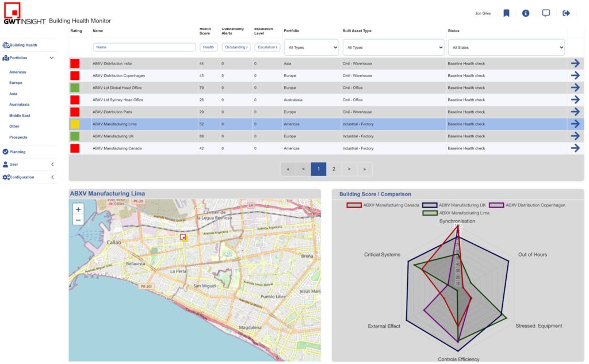This screenshot has width=589, height=364.
Task: Sort by Built Asset Type header
Action: (x=357, y=31)
